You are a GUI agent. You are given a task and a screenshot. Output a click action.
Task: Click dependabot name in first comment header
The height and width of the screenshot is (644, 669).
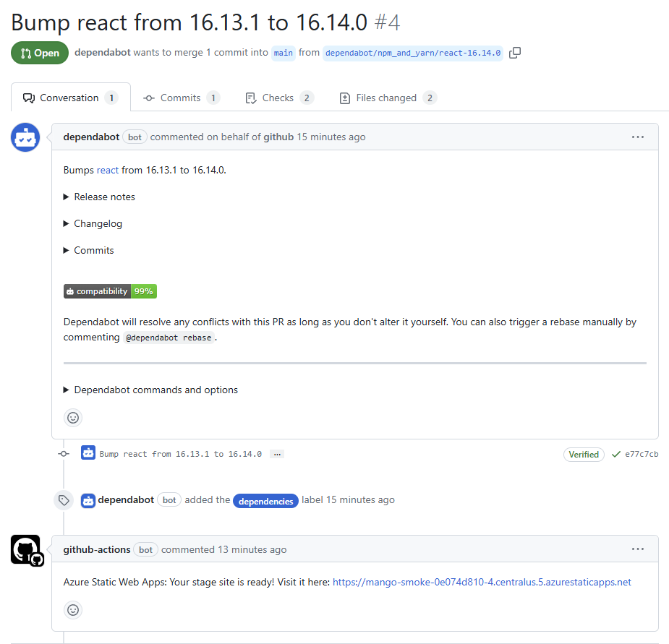pos(91,137)
